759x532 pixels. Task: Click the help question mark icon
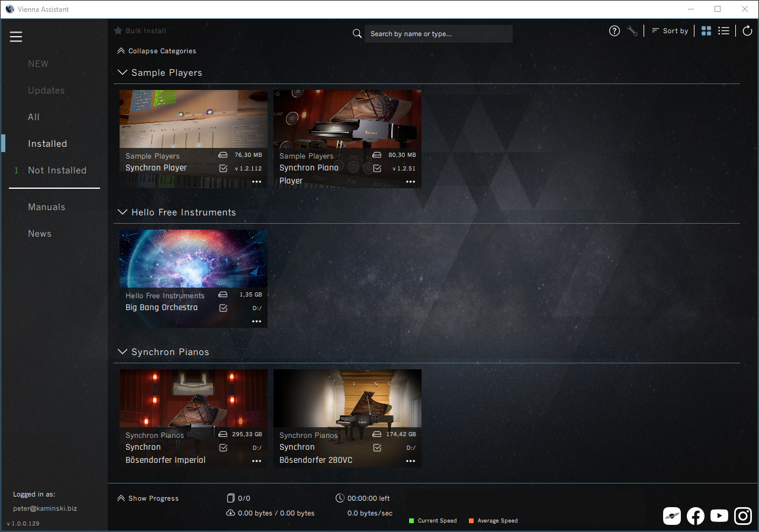[x=615, y=31]
